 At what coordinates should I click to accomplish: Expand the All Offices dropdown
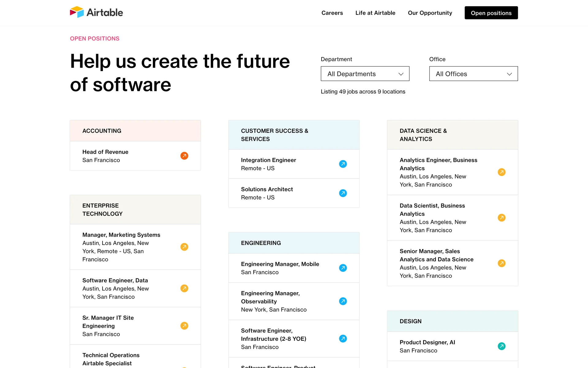tap(473, 74)
